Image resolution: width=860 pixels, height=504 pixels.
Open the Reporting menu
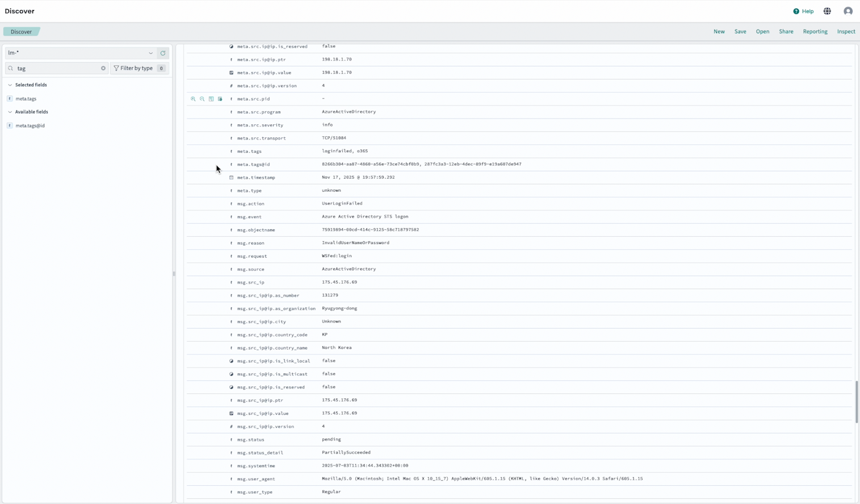[x=815, y=32]
